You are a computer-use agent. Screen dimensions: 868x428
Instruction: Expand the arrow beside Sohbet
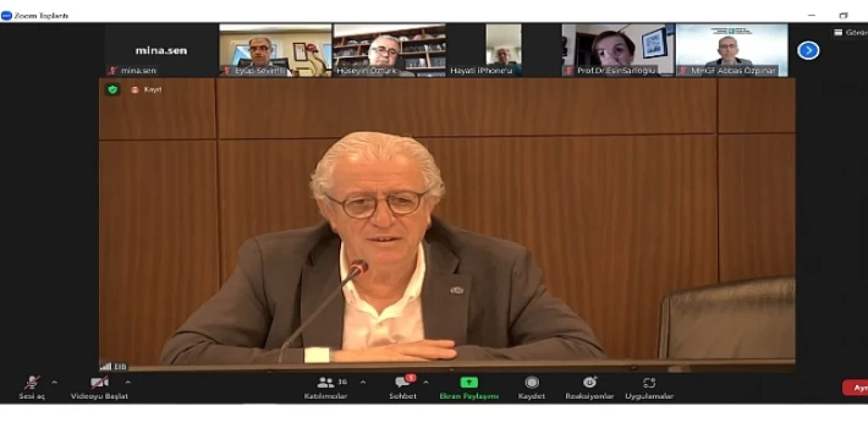point(425,383)
